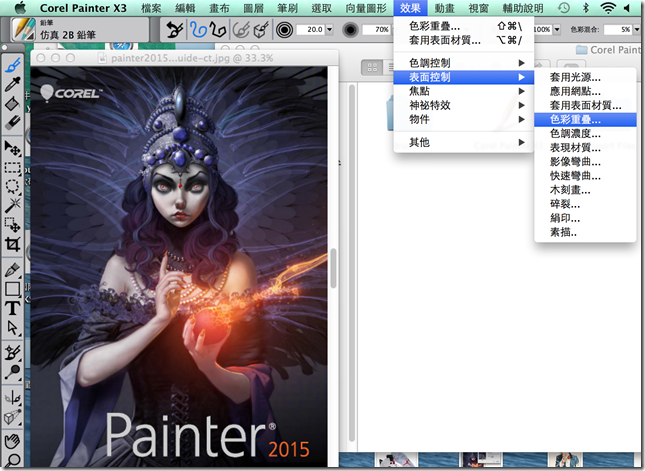Select the Grabber hand tool
This screenshot has width=645, height=471.
(12, 441)
